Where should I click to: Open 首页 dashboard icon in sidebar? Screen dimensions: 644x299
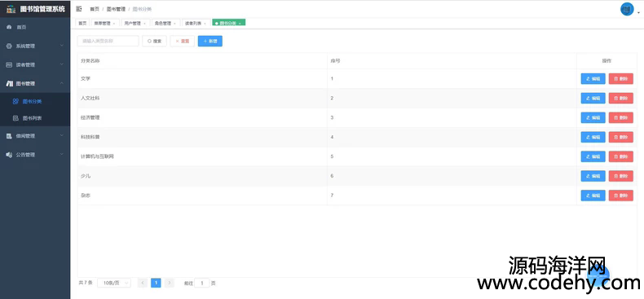(9, 27)
